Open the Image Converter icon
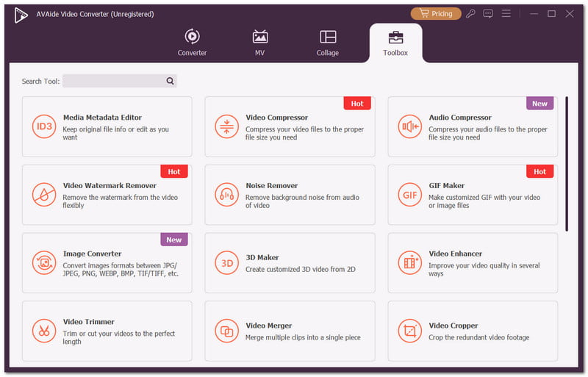 pos(44,262)
